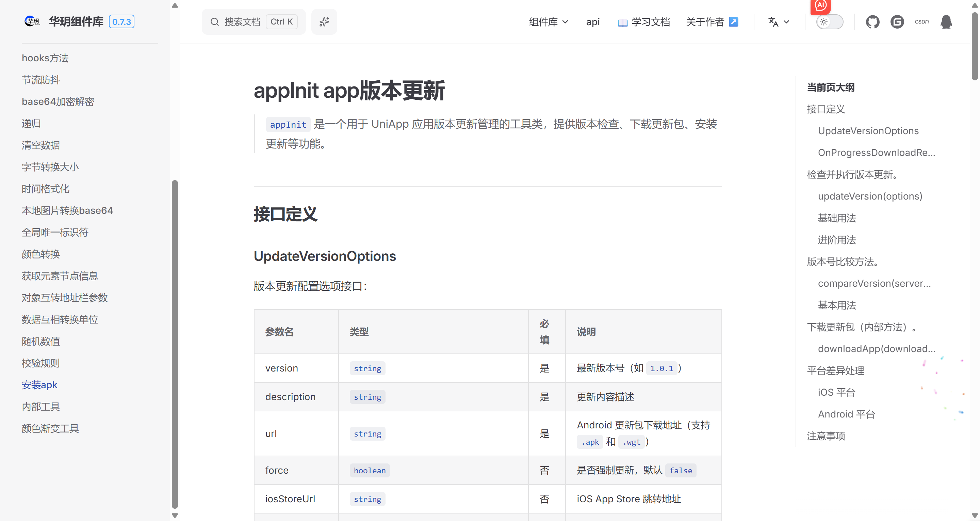Open the Gitee icon link
980x521 pixels.
(897, 22)
